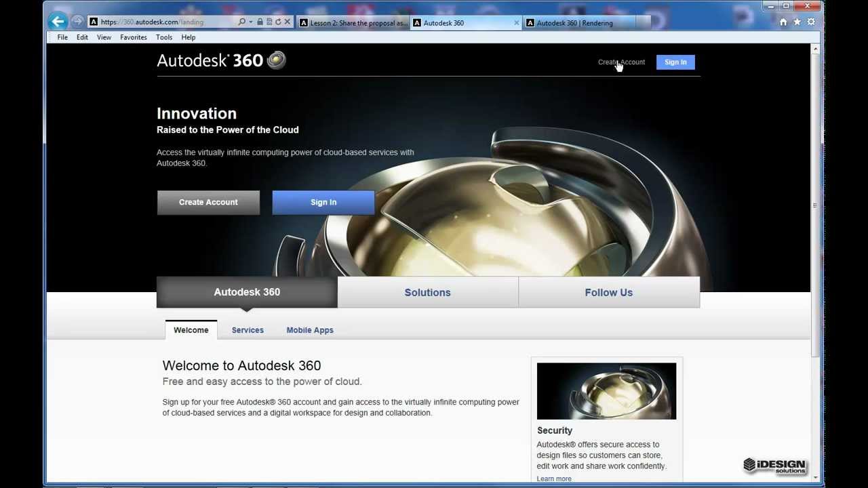Select the Welcome sub-tab
The width and height of the screenshot is (868, 488).
tap(191, 330)
